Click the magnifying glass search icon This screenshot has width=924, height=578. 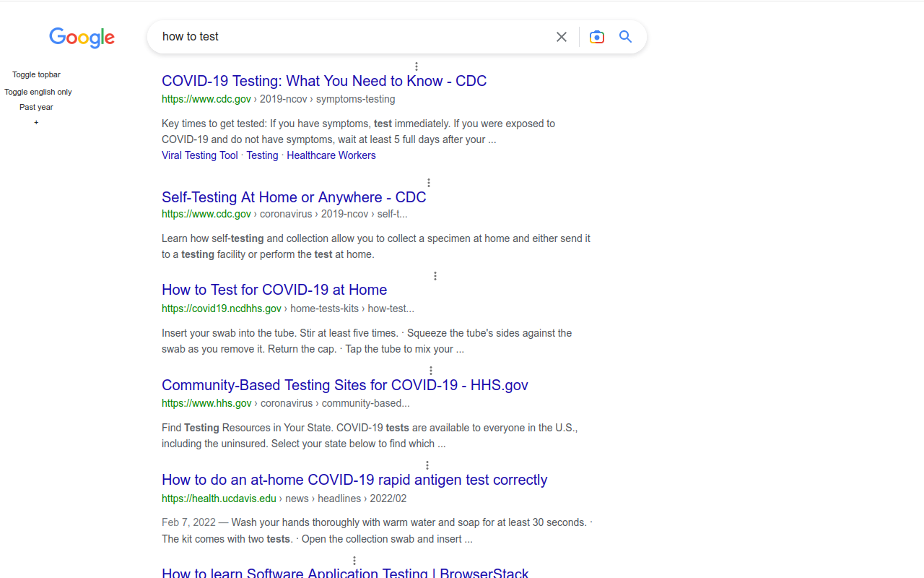(626, 37)
